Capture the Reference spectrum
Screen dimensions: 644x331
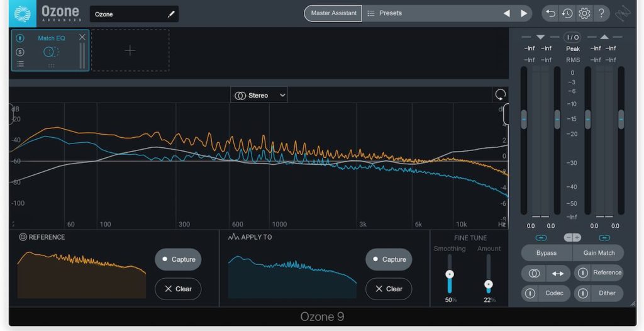178,259
